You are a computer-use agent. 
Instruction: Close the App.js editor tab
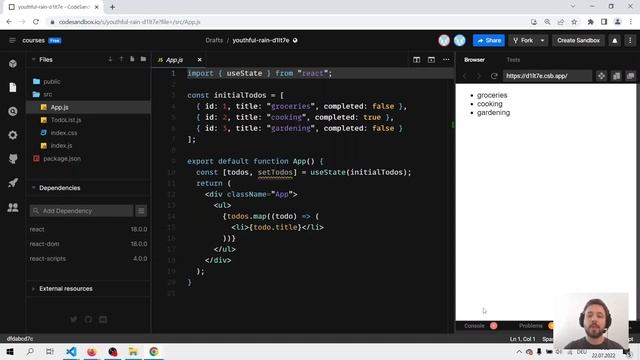pos(200,60)
